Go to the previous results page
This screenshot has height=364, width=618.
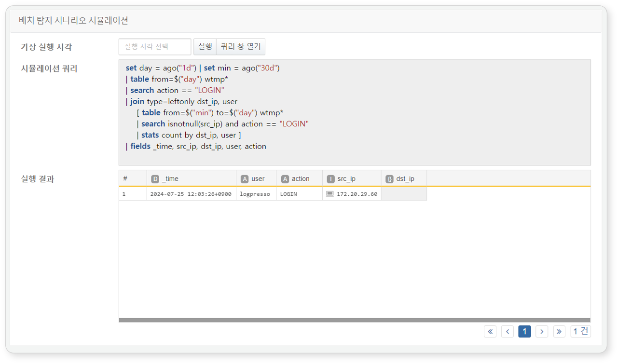508,331
